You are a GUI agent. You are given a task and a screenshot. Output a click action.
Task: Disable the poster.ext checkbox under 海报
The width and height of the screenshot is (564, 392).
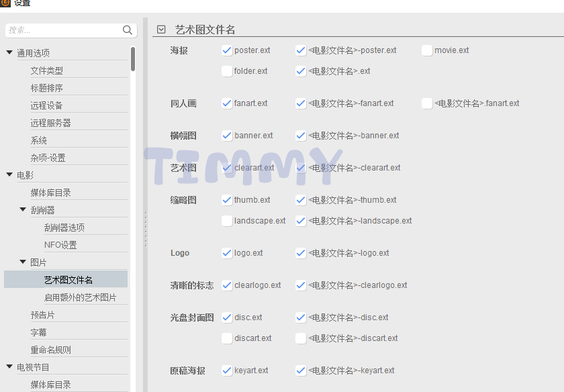226,50
